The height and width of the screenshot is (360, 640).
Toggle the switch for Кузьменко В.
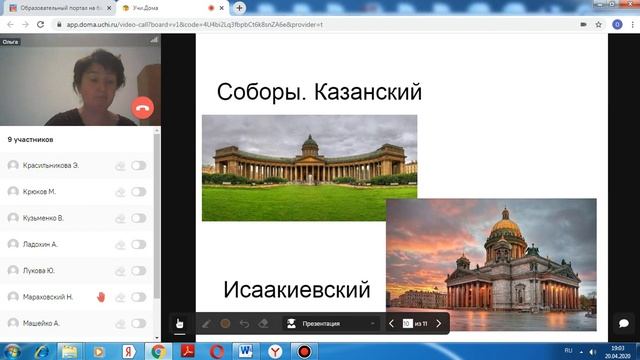click(x=139, y=218)
